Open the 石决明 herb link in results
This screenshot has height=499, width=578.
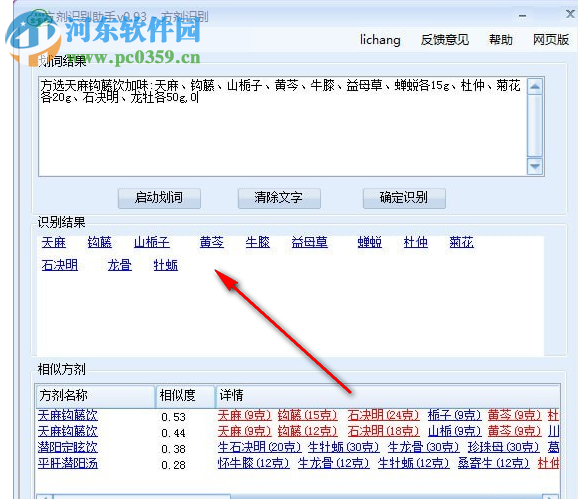point(60,265)
